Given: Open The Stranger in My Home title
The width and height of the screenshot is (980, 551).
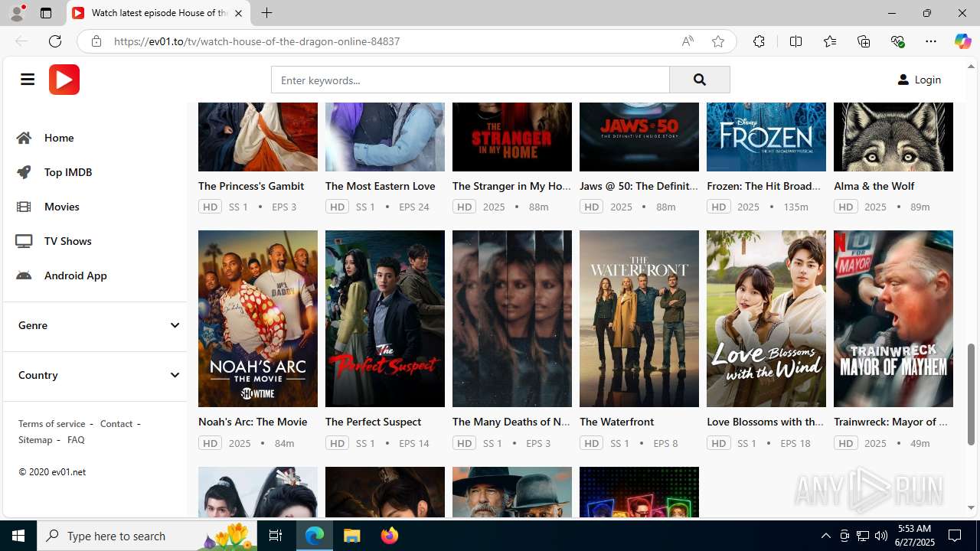Looking at the screenshot, I should [511, 186].
